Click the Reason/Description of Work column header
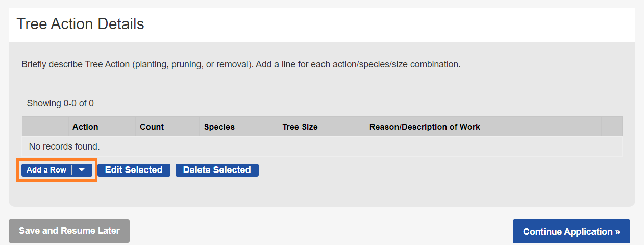644x245 pixels. click(x=425, y=127)
